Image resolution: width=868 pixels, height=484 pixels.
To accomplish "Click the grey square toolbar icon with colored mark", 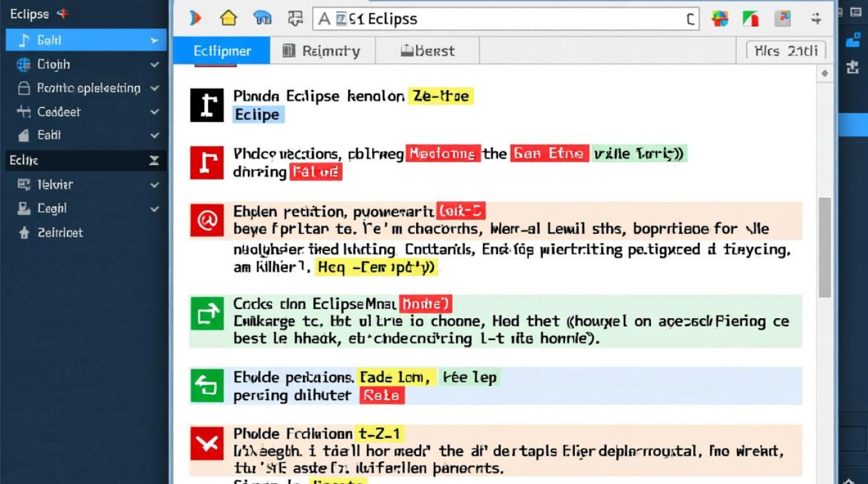I will pyautogui.click(x=784, y=18).
